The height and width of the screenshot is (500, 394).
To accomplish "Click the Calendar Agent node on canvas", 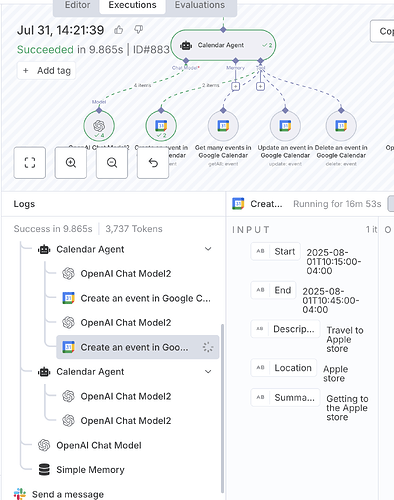I will tap(223, 45).
